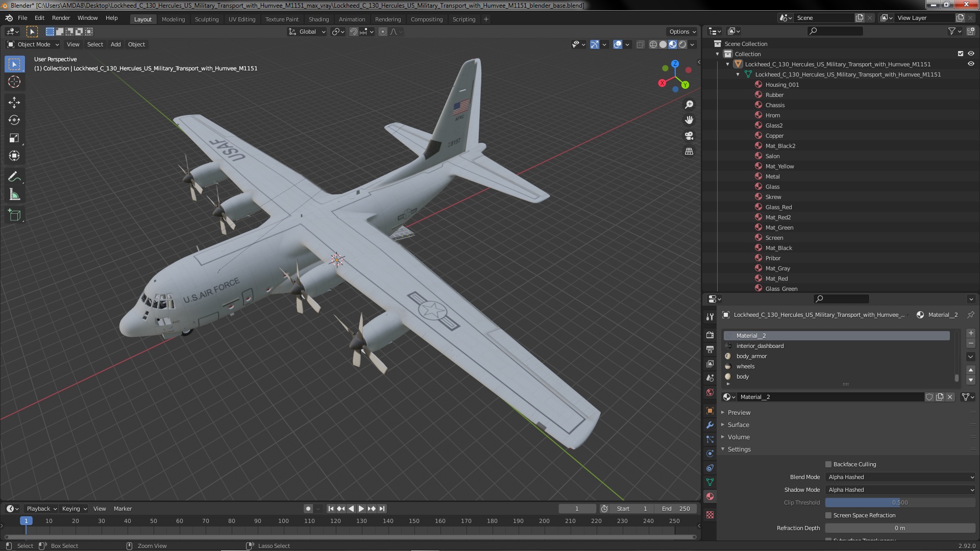Viewport: 980px width, 551px height.
Task: Select Glass_Red material in the outliner
Action: pyautogui.click(x=778, y=207)
